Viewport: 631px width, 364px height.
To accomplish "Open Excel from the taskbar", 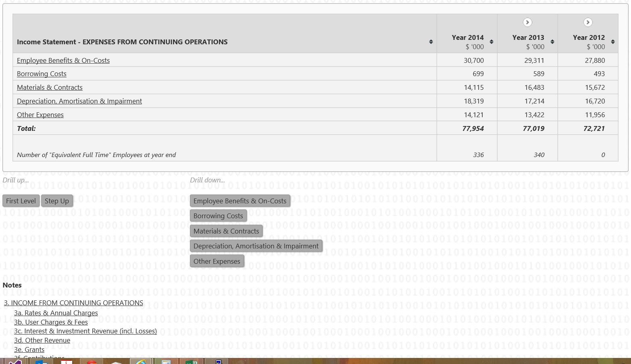I will (x=191, y=361).
